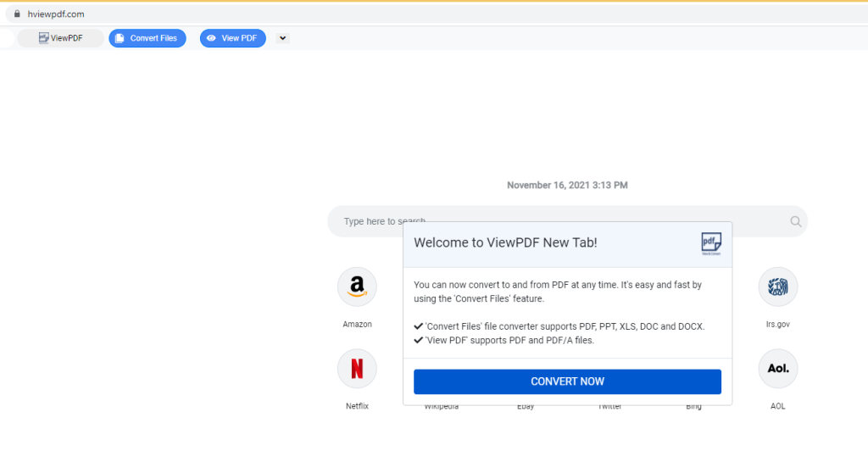Viewport: 868px width, 473px height.
Task: Click the PDF logo in welcome popup
Action: click(x=710, y=242)
